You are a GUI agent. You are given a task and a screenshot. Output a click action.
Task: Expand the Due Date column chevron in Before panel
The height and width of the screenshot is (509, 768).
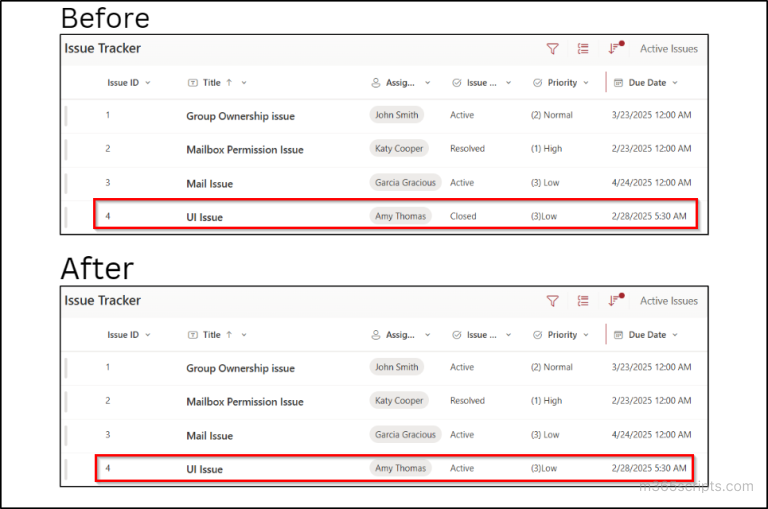pos(675,83)
